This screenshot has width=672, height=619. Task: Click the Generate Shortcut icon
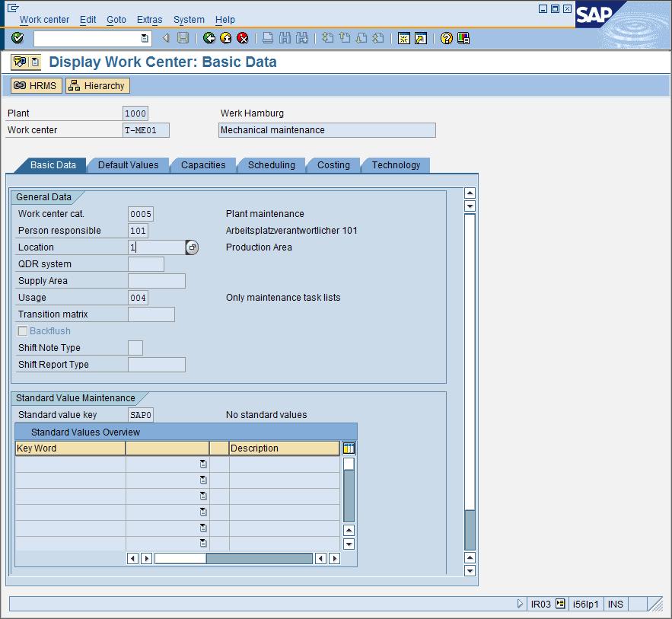click(x=421, y=38)
